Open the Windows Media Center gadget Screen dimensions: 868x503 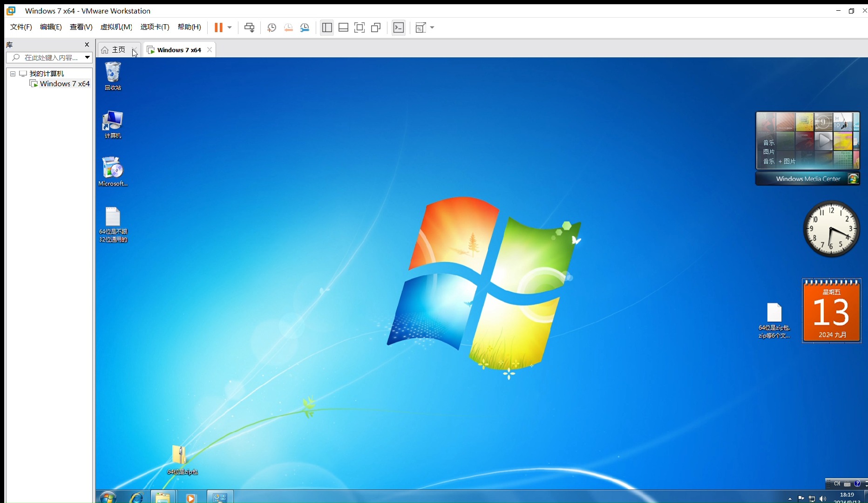coord(808,179)
